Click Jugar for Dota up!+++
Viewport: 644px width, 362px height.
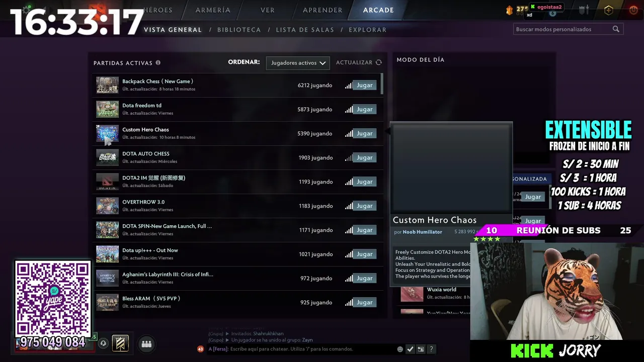[364, 254]
